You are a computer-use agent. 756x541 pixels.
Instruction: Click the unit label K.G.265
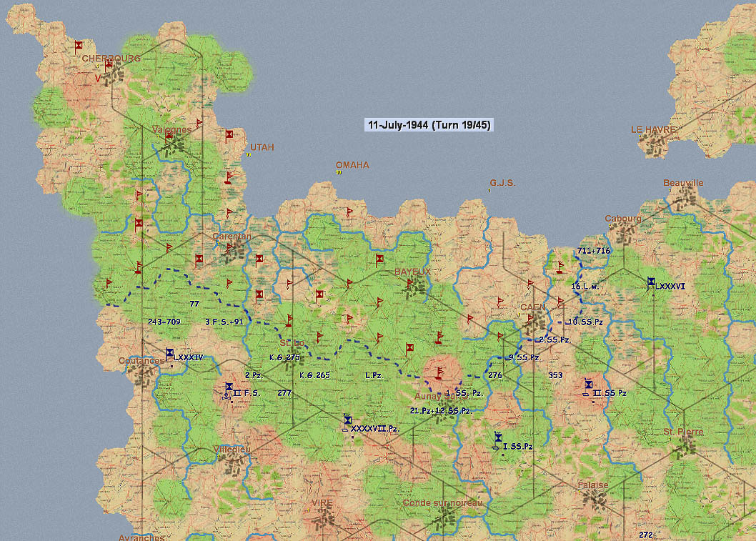pos(314,375)
